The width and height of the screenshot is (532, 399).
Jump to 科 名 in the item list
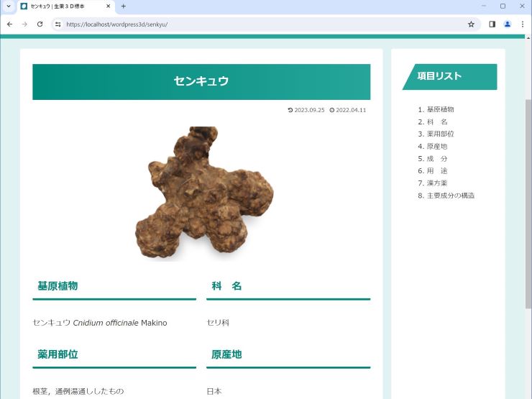click(x=437, y=121)
